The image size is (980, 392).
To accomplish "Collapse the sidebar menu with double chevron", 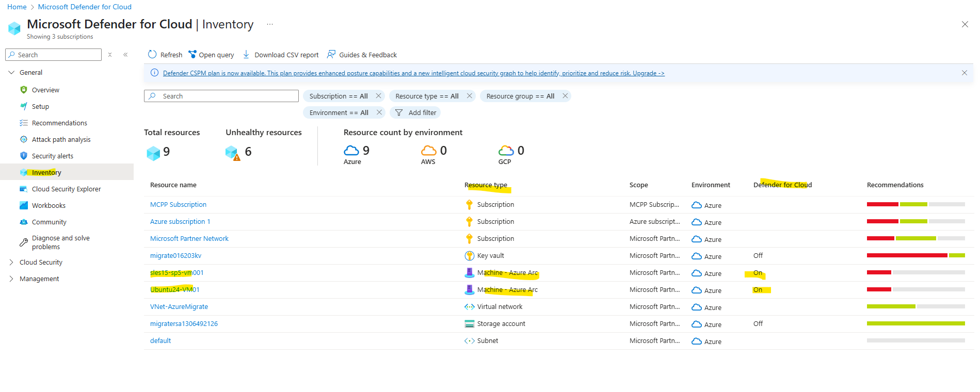I will coord(125,55).
